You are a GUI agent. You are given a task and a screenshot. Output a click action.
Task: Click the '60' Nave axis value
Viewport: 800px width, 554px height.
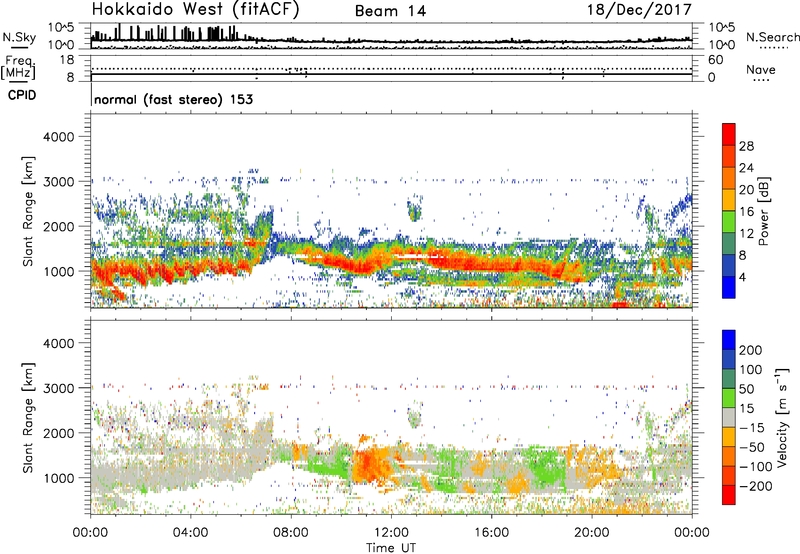[715, 60]
